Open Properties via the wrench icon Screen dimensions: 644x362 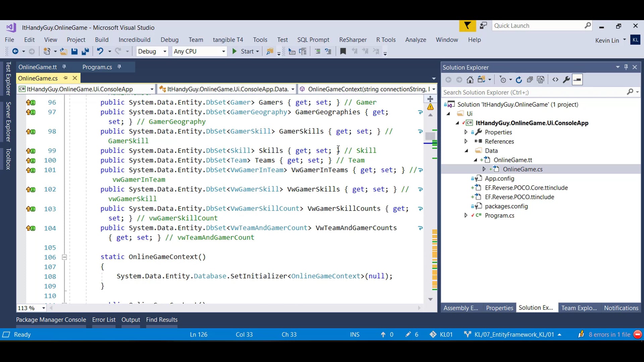click(x=566, y=80)
